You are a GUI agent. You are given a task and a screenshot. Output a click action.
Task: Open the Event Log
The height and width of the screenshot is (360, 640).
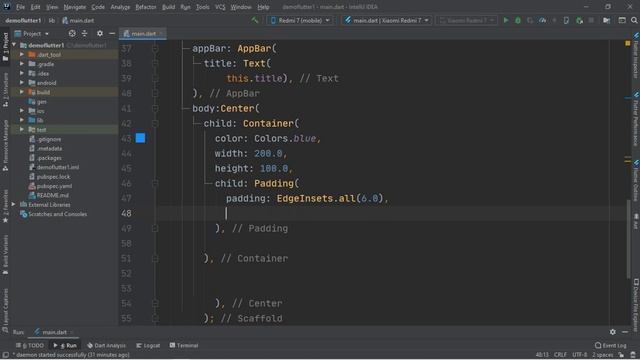[x=610, y=345]
